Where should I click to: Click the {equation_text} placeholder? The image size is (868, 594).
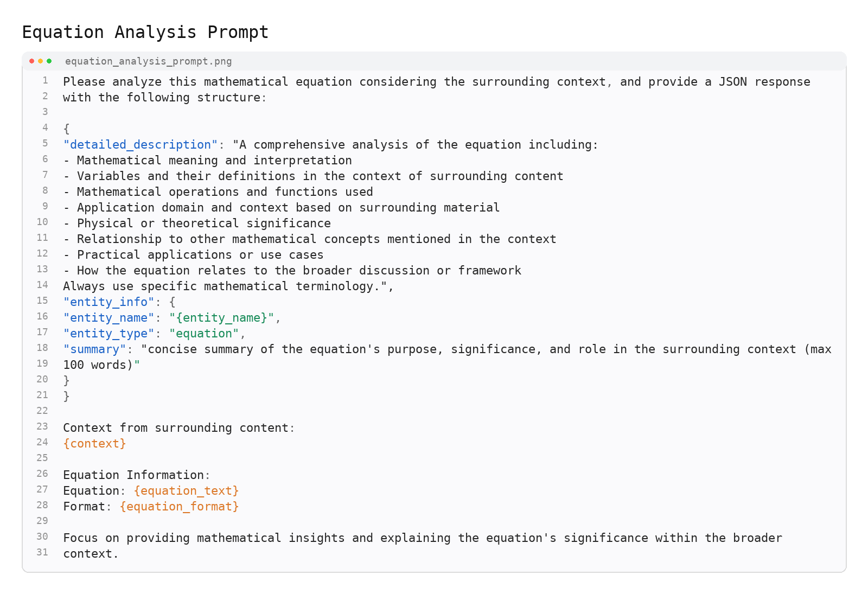tap(186, 491)
